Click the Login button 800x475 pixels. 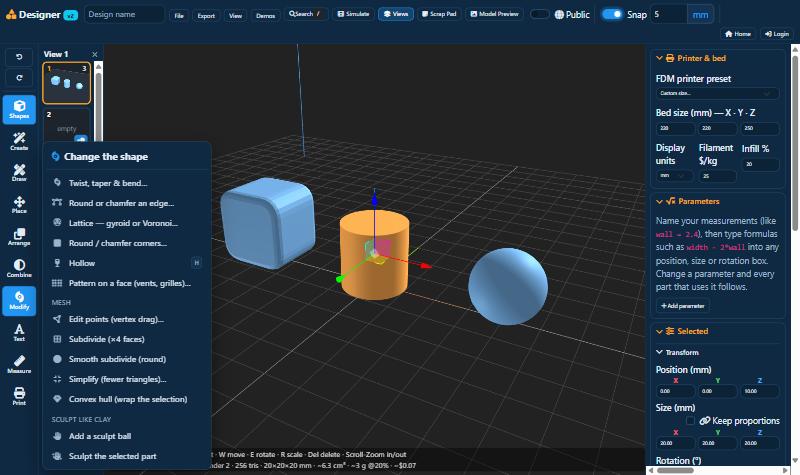click(777, 34)
